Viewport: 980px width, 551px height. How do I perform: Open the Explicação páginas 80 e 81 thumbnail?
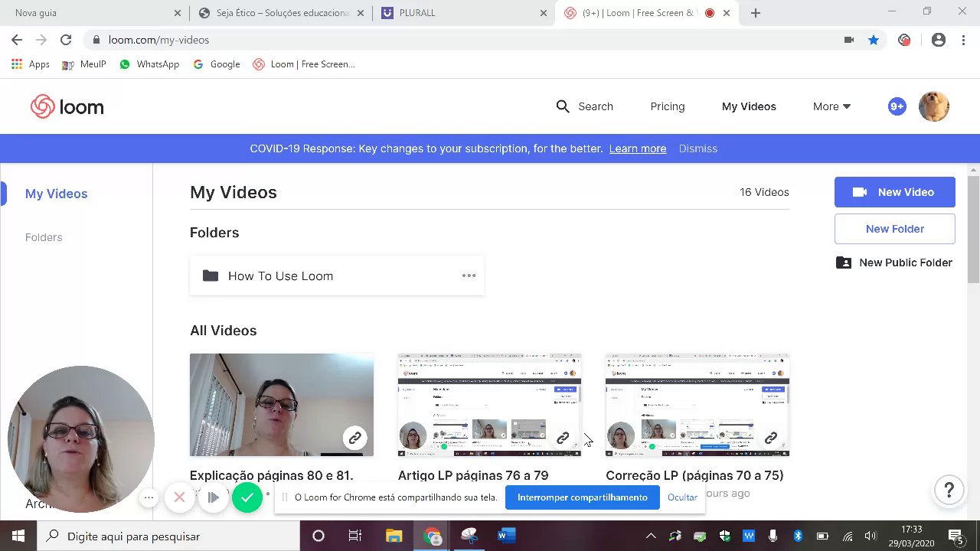point(282,405)
